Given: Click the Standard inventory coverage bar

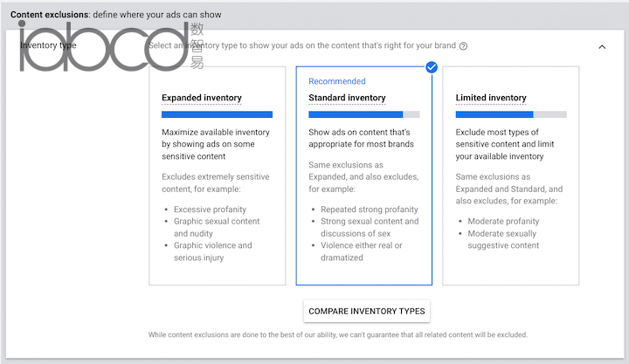Looking at the screenshot, I should coord(363,114).
